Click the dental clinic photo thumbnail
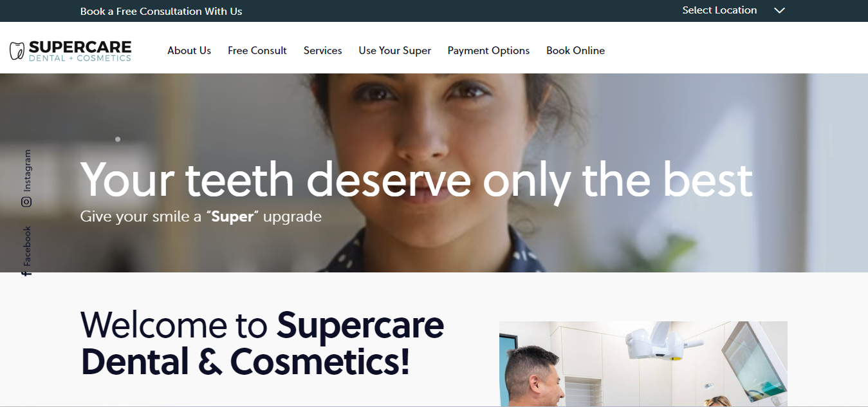 click(x=643, y=364)
